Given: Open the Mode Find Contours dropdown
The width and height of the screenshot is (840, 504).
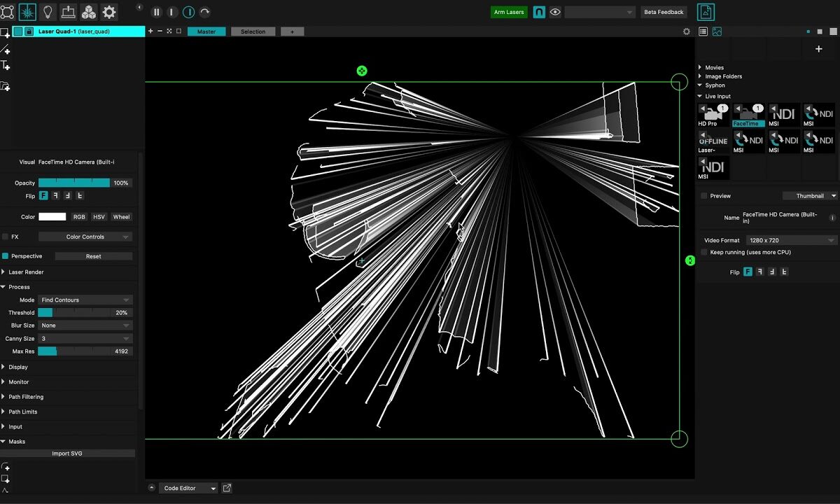Looking at the screenshot, I should tap(85, 300).
